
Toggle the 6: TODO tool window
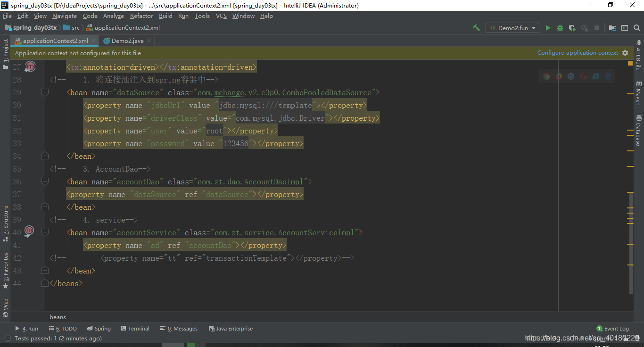click(63, 329)
